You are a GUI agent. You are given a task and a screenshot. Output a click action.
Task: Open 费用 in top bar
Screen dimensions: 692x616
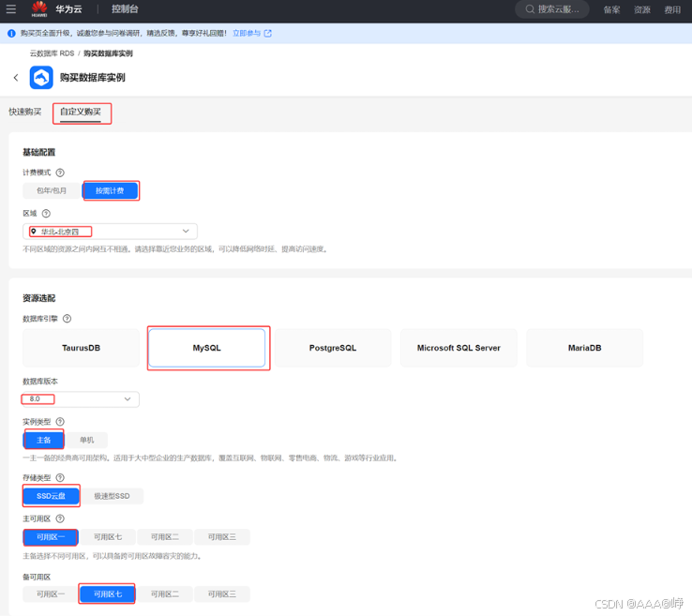click(672, 9)
